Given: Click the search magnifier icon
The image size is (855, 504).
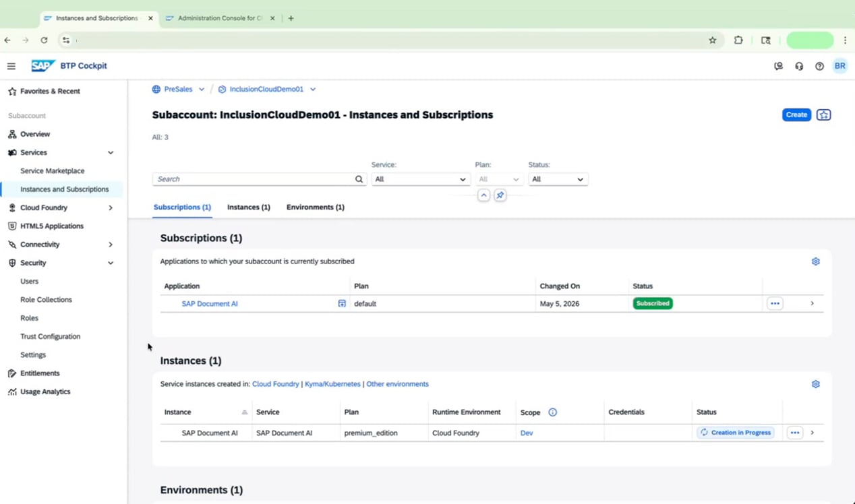Looking at the screenshot, I should [x=359, y=179].
